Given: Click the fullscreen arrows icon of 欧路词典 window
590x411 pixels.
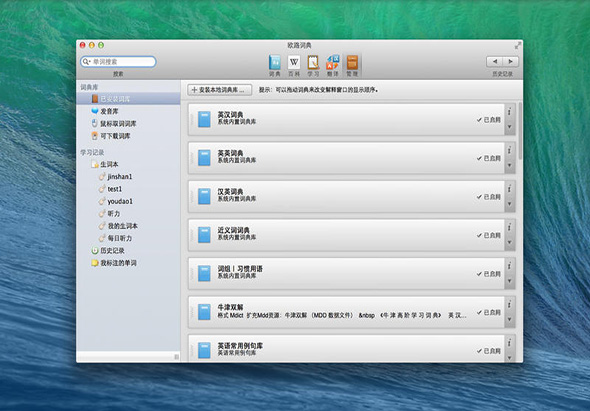Looking at the screenshot, I should click(518, 46).
